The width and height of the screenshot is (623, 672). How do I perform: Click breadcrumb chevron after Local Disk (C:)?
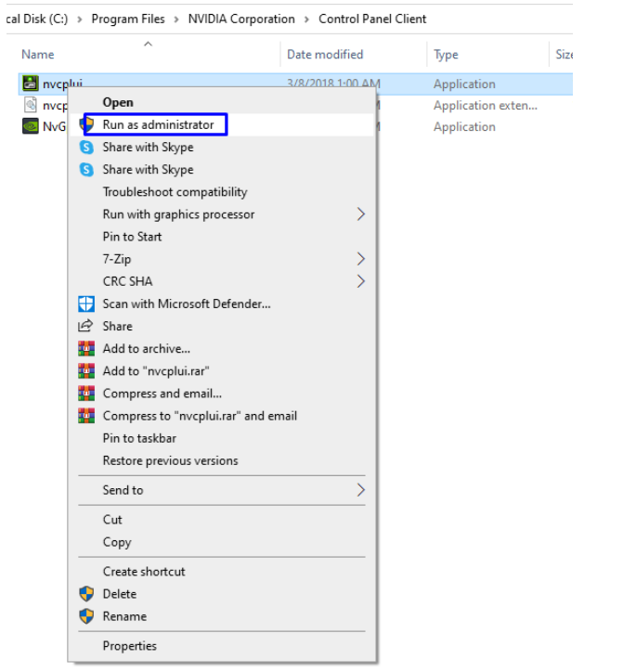pyautogui.click(x=80, y=19)
